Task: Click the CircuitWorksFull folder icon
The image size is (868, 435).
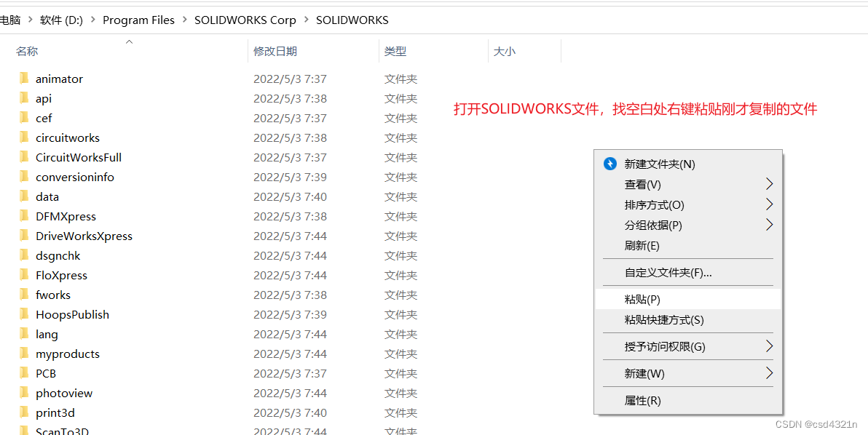Action: pyautogui.click(x=24, y=157)
